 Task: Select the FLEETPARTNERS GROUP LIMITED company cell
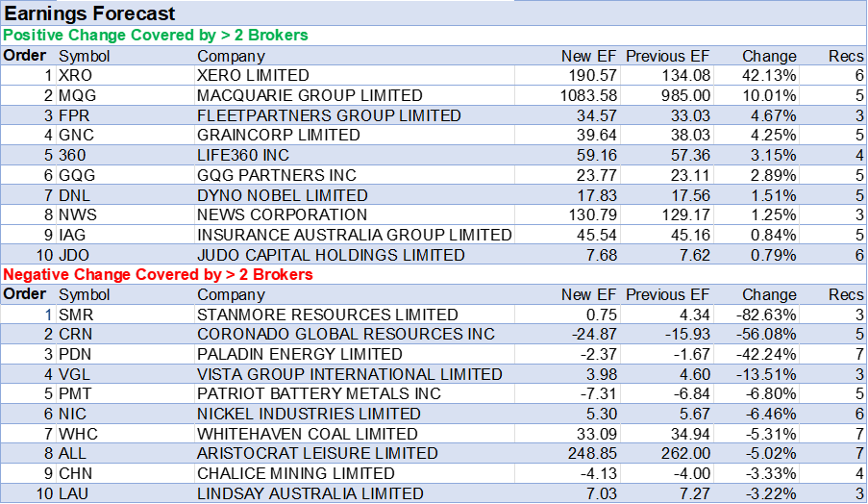tap(329, 115)
